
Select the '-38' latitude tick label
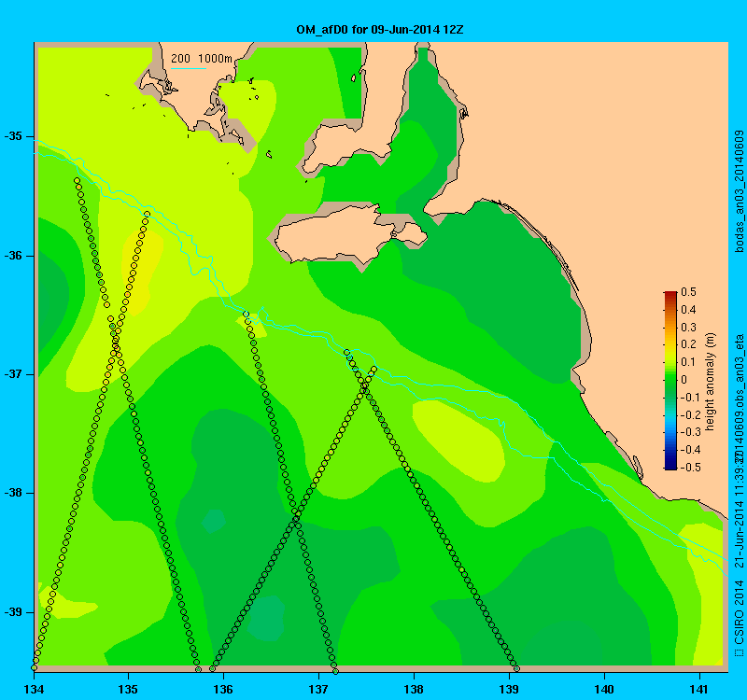pos(13,493)
